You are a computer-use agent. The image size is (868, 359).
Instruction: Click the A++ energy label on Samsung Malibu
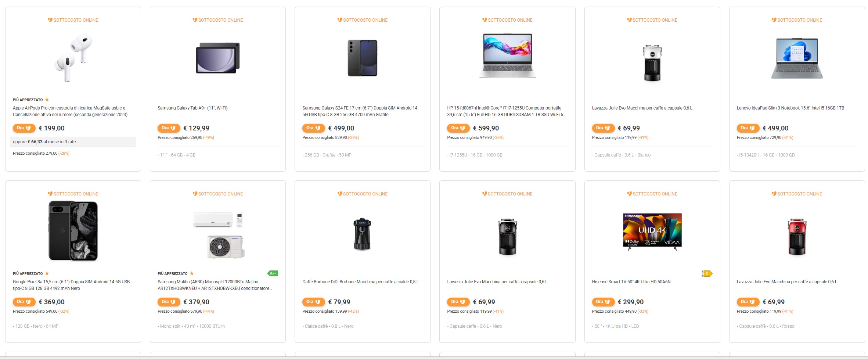[x=273, y=273]
